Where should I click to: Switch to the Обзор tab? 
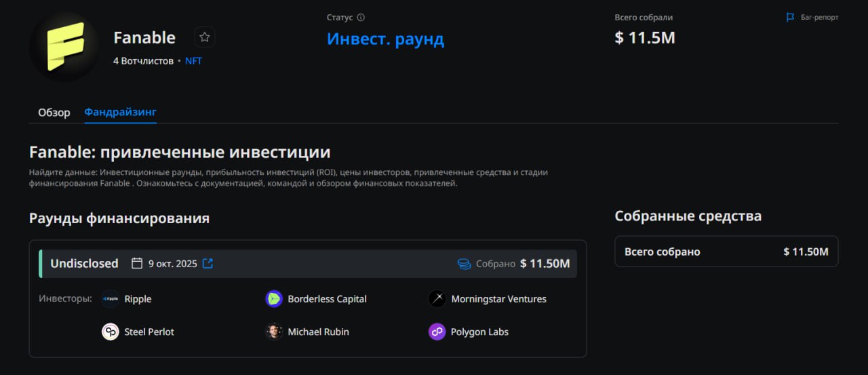[x=54, y=112]
